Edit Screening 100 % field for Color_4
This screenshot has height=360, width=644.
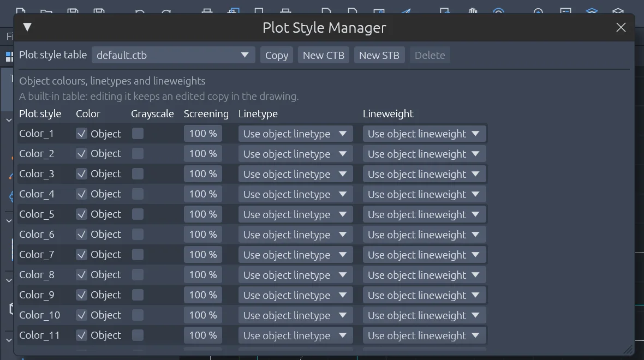203,194
